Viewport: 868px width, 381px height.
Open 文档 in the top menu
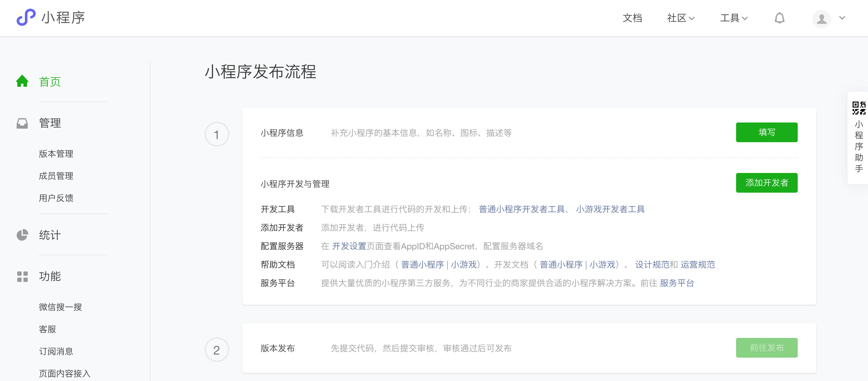(x=632, y=18)
